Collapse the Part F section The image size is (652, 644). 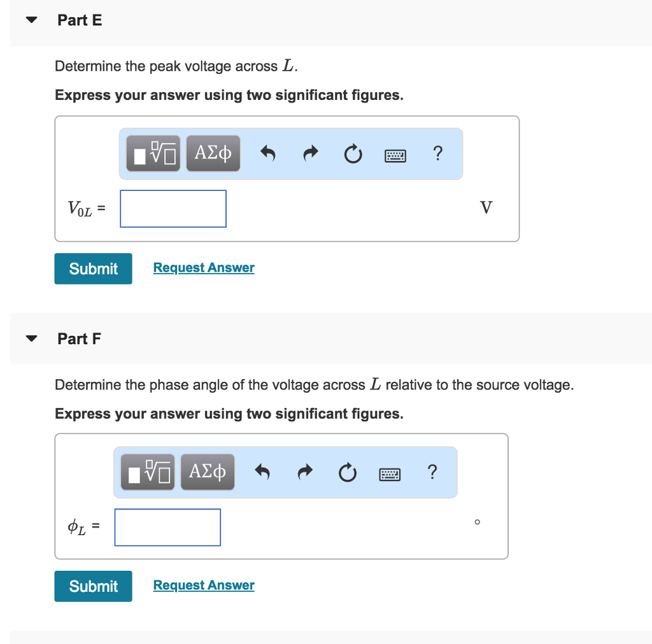pyautogui.click(x=31, y=339)
